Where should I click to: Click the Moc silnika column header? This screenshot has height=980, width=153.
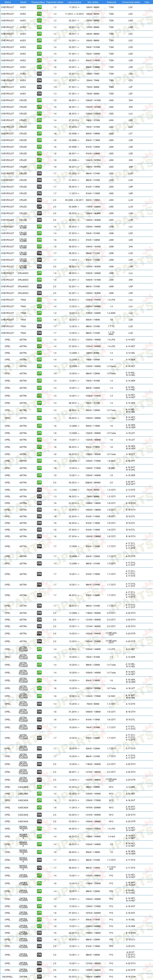click(93, 2)
